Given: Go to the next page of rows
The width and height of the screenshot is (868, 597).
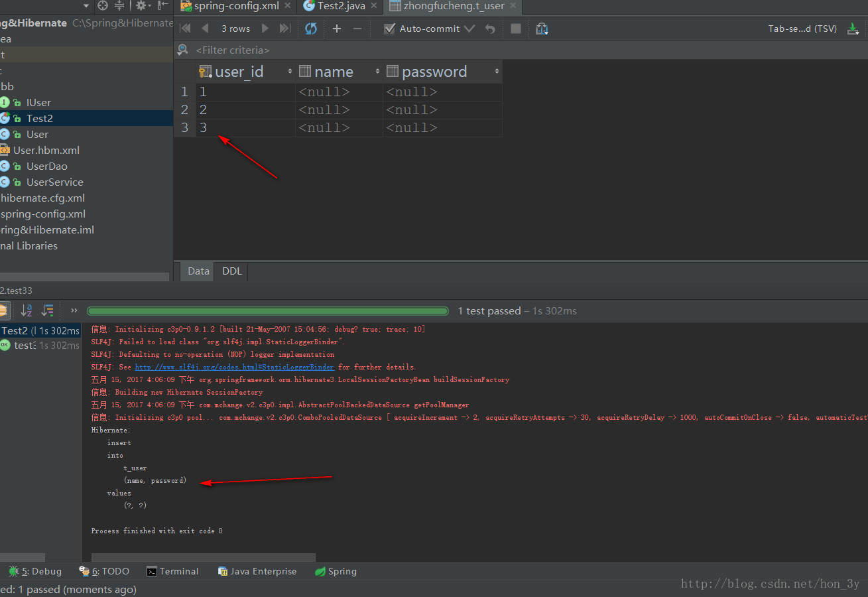Looking at the screenshot, I should [265, 29].
